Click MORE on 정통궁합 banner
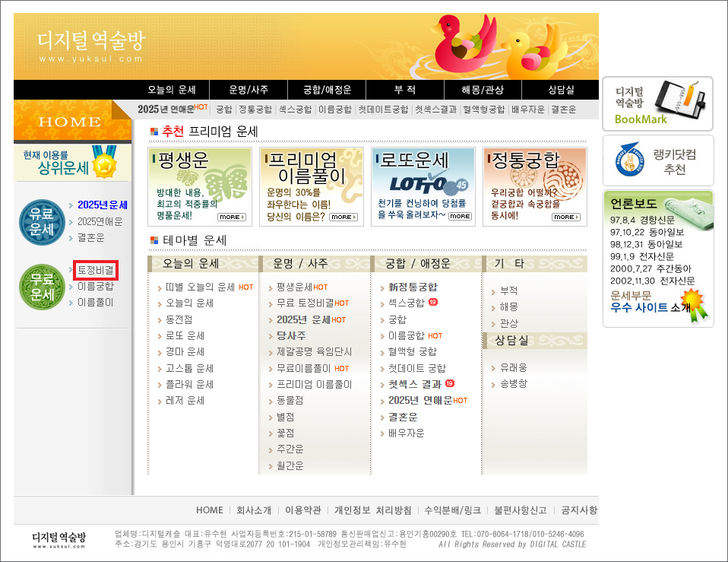 point(565,217)
